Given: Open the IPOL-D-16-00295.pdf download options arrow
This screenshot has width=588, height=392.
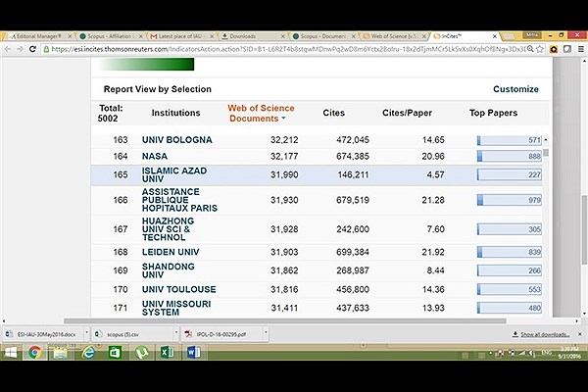Looking at the screenshot, I should 266,332.
